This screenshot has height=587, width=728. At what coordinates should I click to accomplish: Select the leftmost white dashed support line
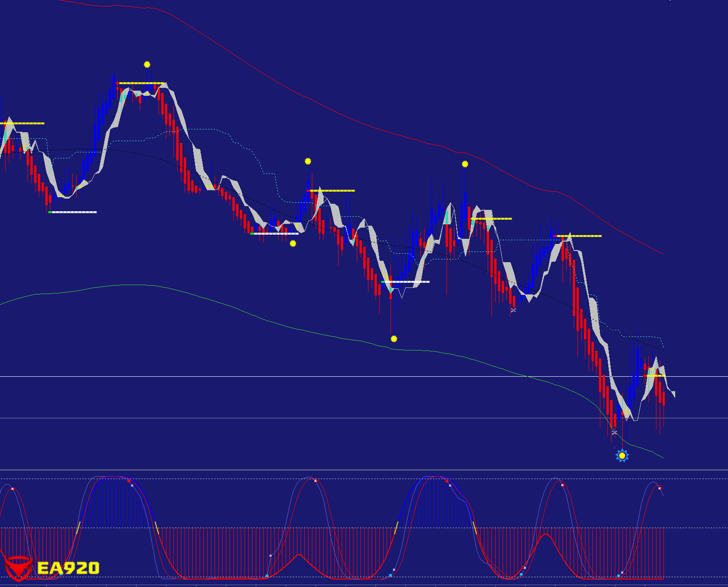tap(72, 212)
